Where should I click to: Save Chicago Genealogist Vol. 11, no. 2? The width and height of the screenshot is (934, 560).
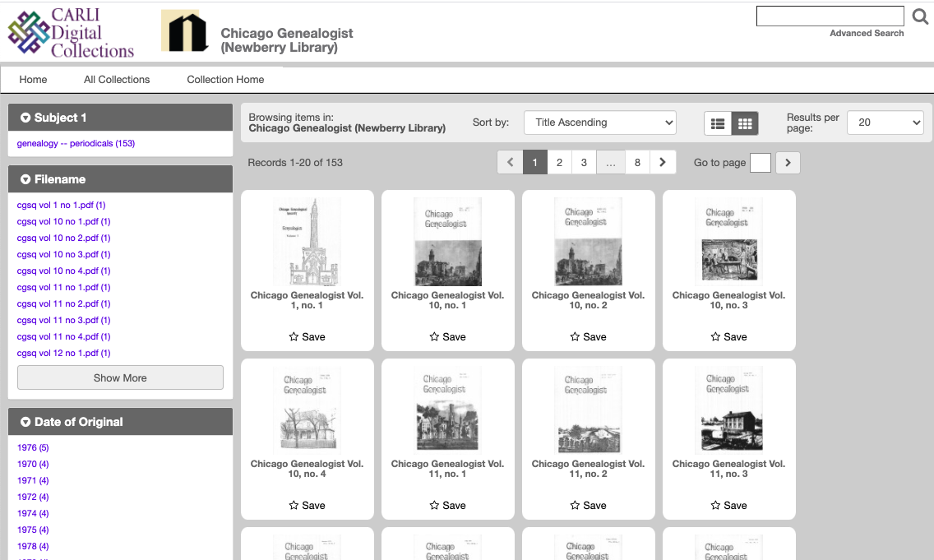589,505
